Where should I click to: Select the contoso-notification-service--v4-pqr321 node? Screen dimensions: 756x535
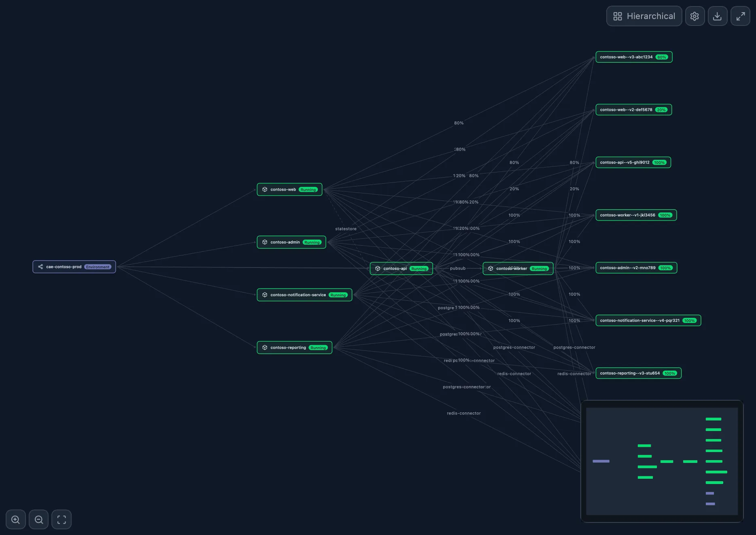click(x=639, y=320)
